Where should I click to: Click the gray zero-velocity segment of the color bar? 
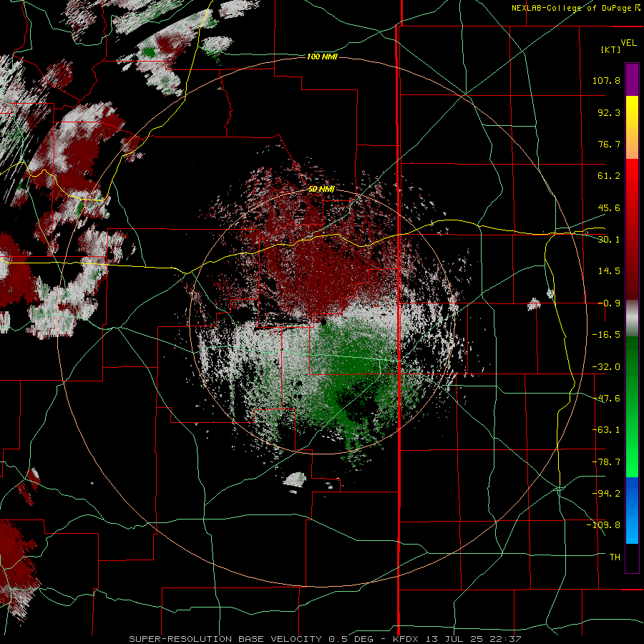(x=632, y=318)
